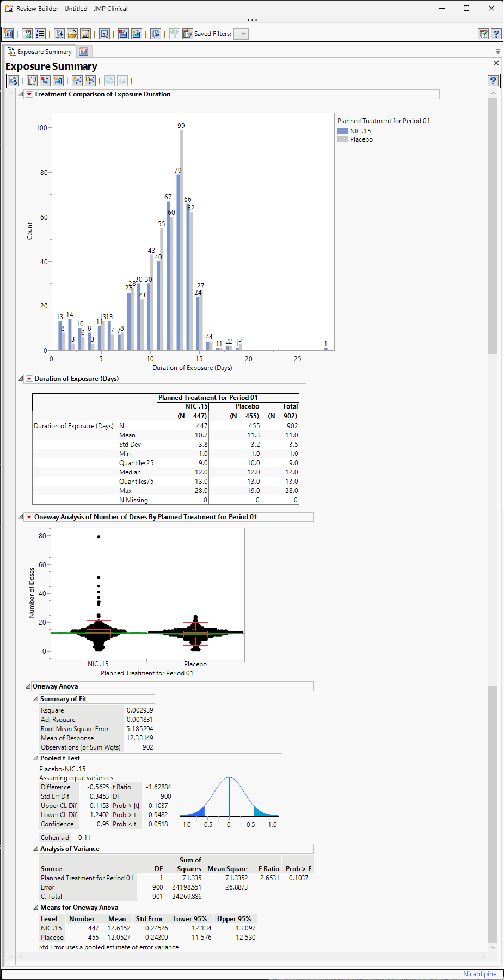The image size is (504, 980).
Task: Open a saved review via the folder icon
Action: pyautogui.click(x=72, y=34)
